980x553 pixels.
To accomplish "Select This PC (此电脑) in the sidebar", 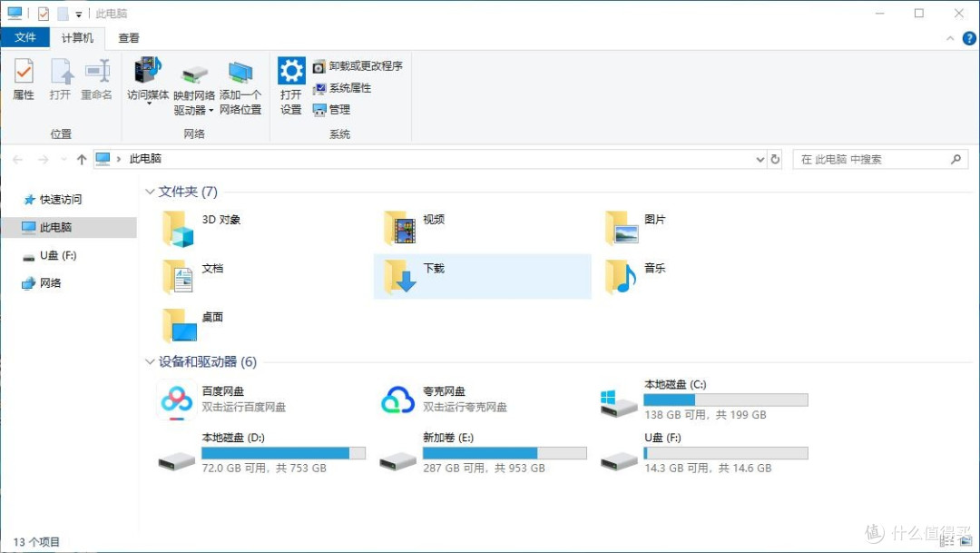I will [69, 227].
